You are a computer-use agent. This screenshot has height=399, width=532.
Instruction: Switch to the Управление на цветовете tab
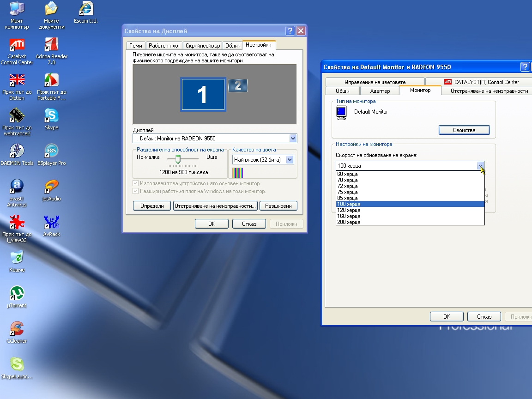pos(375,82)
